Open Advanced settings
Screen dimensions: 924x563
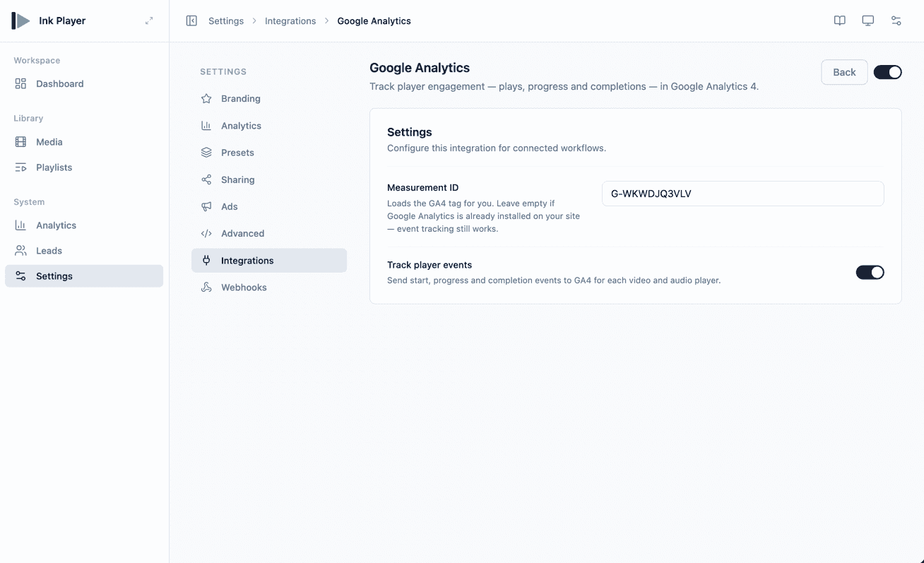point(269,233)
